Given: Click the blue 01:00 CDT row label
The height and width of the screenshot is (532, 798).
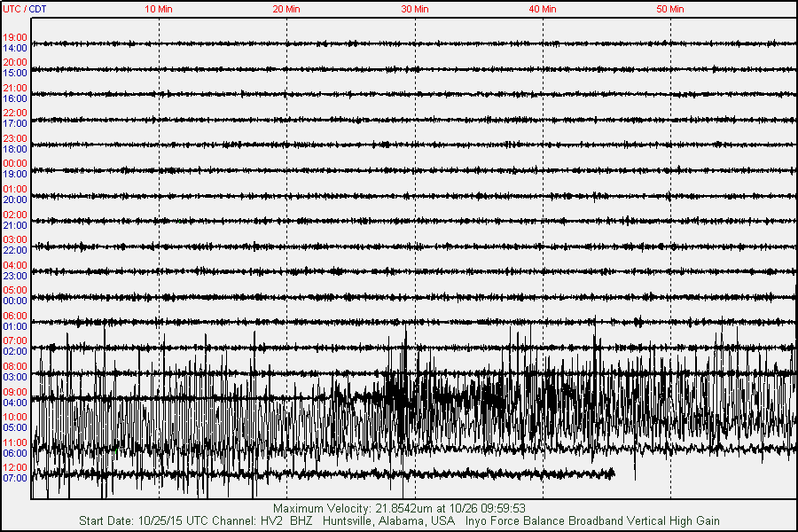Looking at the screenshot, I should [15, 327].
